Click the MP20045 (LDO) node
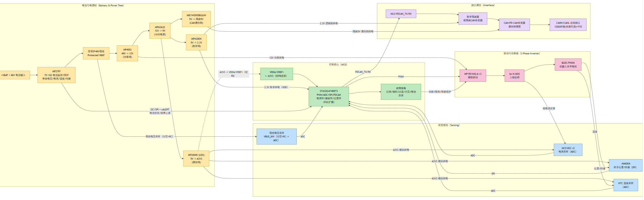 pyautogui.click(x=196, y=159)
